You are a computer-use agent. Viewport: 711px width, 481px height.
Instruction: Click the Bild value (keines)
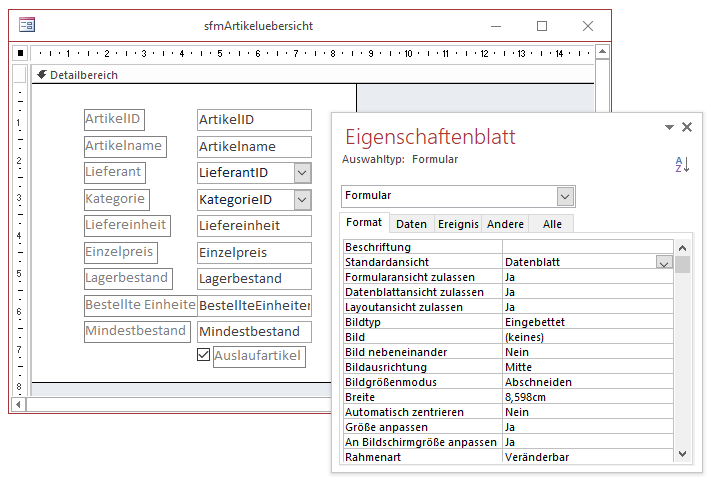coord(587,337)
